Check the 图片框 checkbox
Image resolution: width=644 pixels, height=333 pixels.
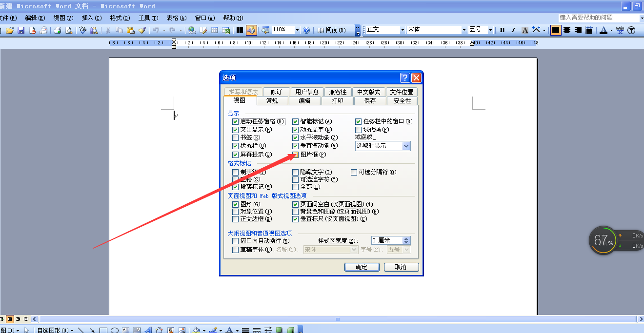tap(295, 155)
